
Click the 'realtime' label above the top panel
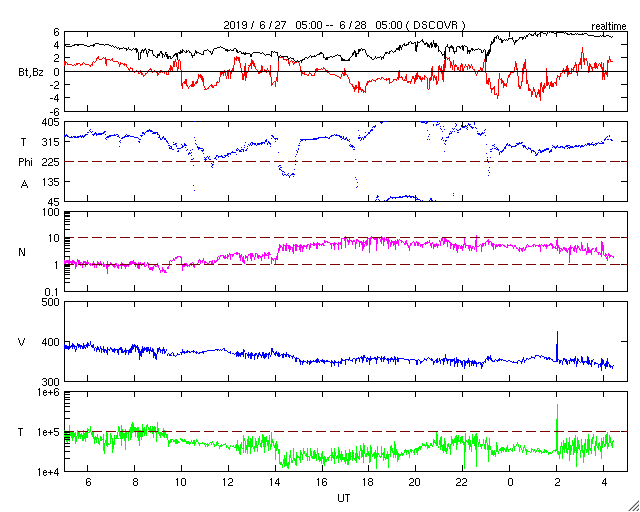tap(609, 27)
